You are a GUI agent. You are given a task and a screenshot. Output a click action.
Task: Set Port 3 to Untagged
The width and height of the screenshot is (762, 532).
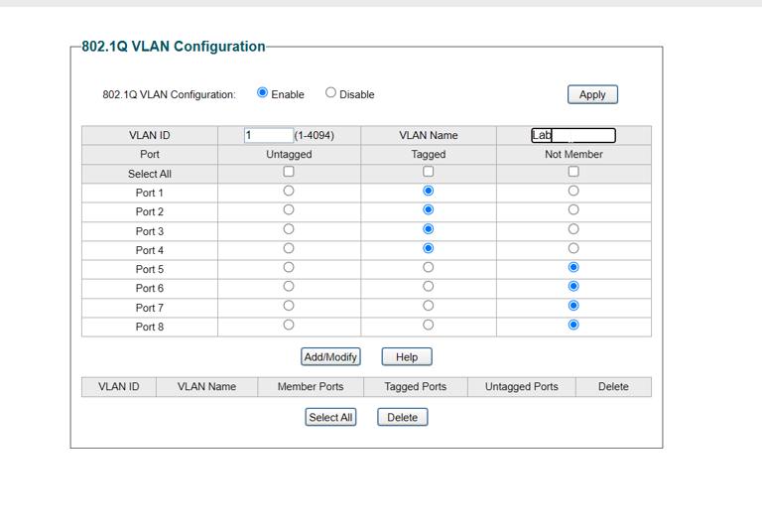coord(289,229)
